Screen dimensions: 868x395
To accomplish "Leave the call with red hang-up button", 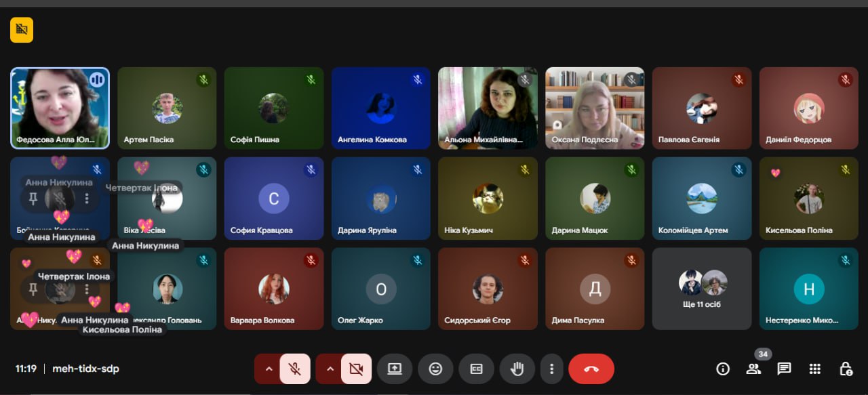I will (591, 369).
